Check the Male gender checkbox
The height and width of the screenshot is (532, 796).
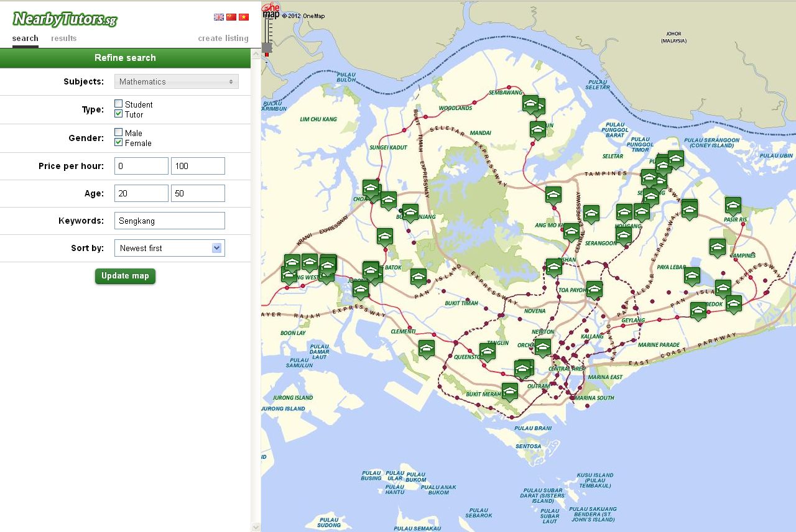(x=118, y=132)
